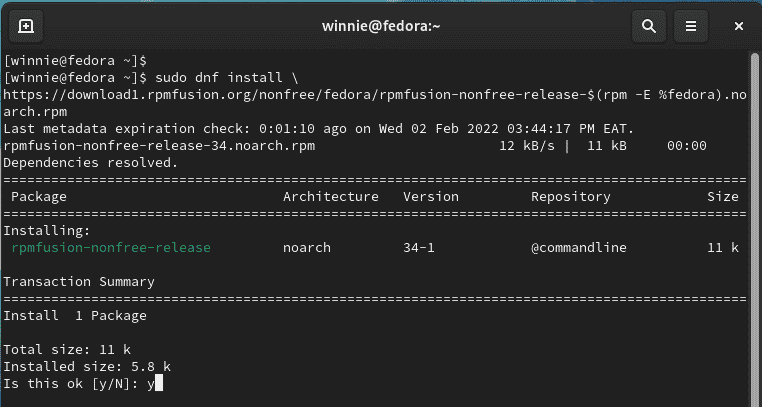Viewport: 762px width, 407px height.
Task: Click the 'Dependencies resolved.' line
Action: (x=90, y=163)
